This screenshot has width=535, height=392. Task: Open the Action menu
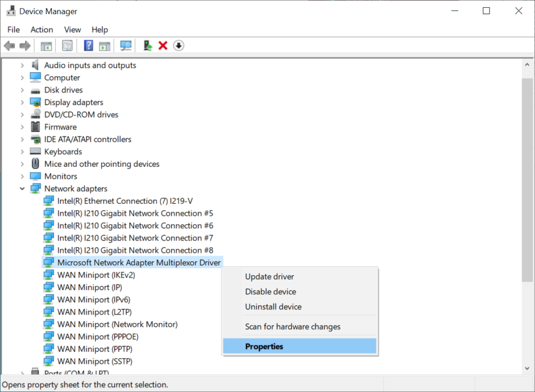point(42,30)
